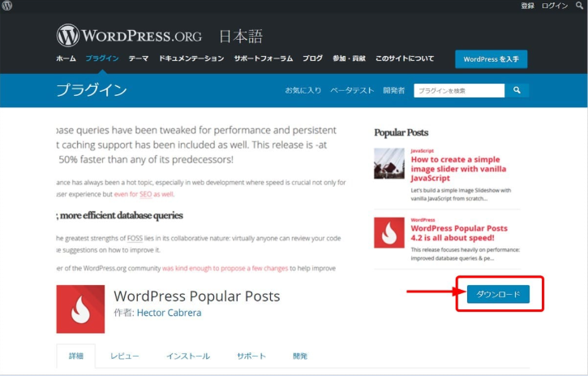Click the WordPress admin bar logo icon
Image resolution: width=588 pixels, height=376 pixels.
click(6, 6)
